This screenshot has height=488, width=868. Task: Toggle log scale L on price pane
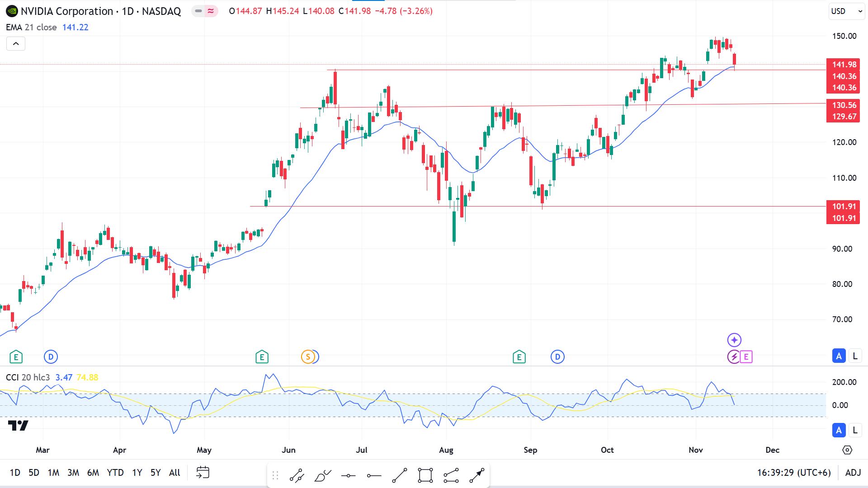click(x=855, y=356)
